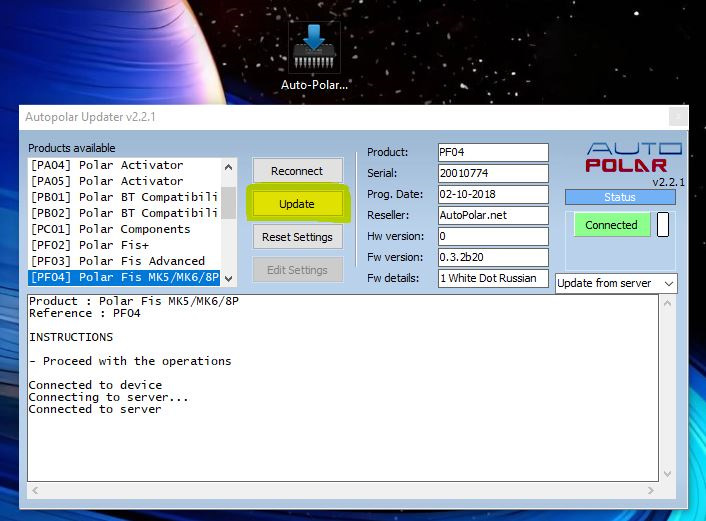The height and width of the screenshot is (521, 706).
Task: Click the 'Proceed with the operations' log line
Action: pyautogui.click(x=130, y=361)
